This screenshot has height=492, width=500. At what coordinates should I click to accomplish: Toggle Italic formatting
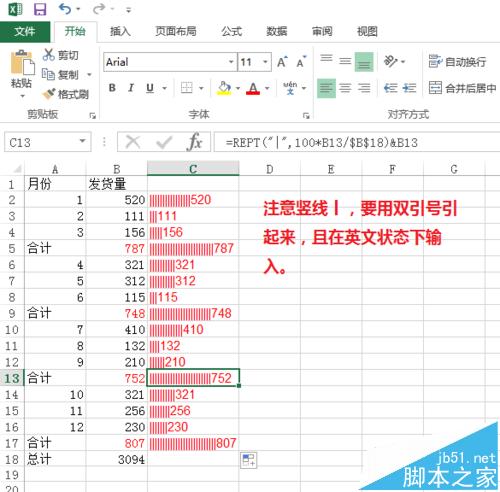(x=131, y=88)
